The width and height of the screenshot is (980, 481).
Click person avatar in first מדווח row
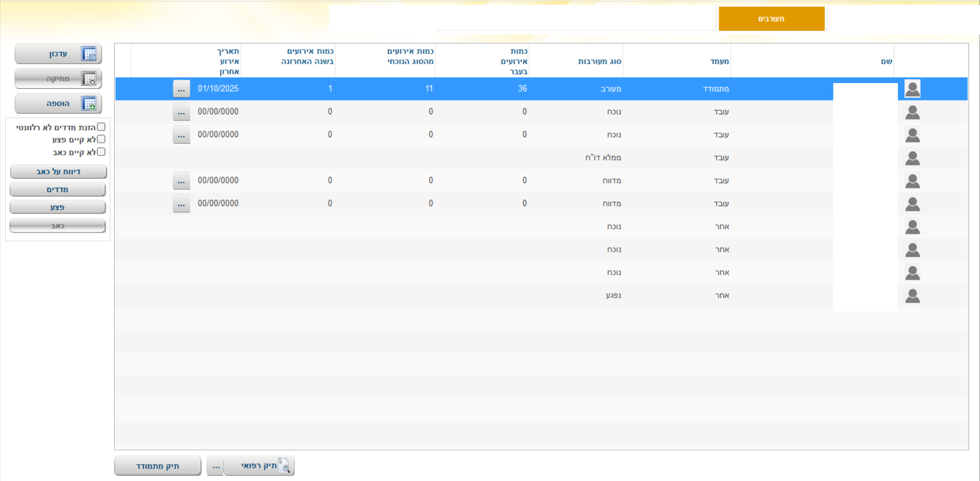912,181
